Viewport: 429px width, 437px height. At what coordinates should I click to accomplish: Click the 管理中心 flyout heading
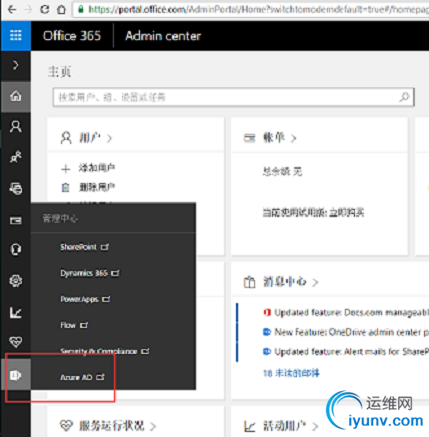(x=60, y=219)
